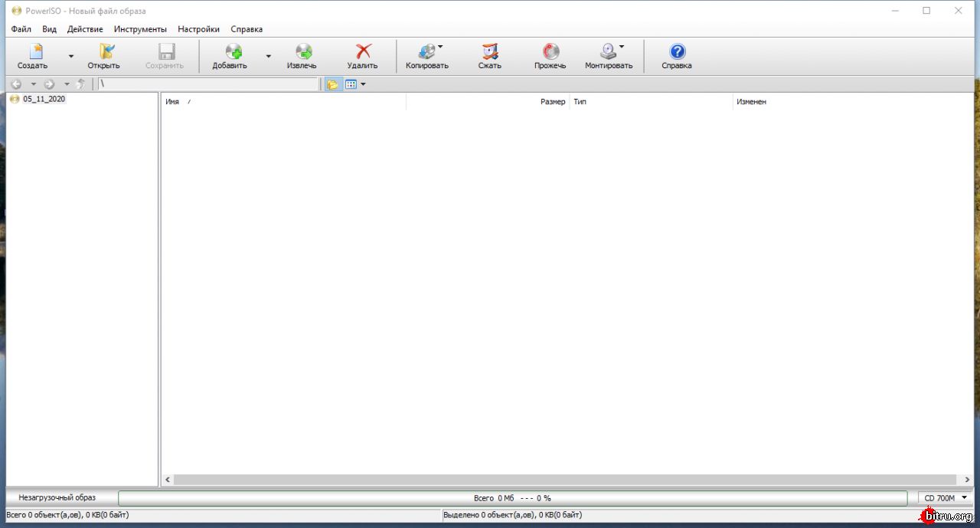Sort by the Тип column header

tap(651, 102)
